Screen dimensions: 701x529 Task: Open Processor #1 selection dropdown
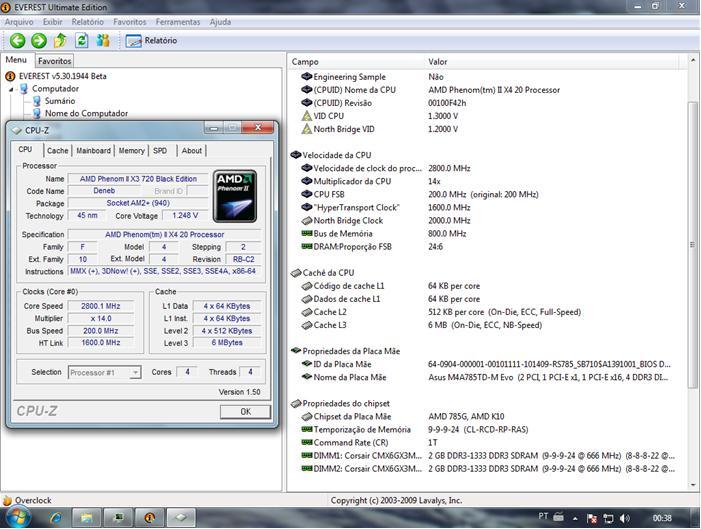(x=105, y=372)
